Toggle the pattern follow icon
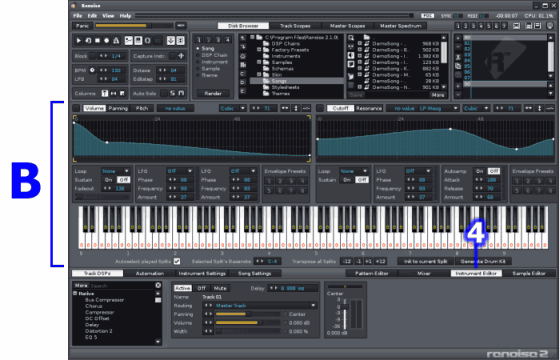Image resolution: width=560 pixels, height=360 pixels. coord(129,40)
